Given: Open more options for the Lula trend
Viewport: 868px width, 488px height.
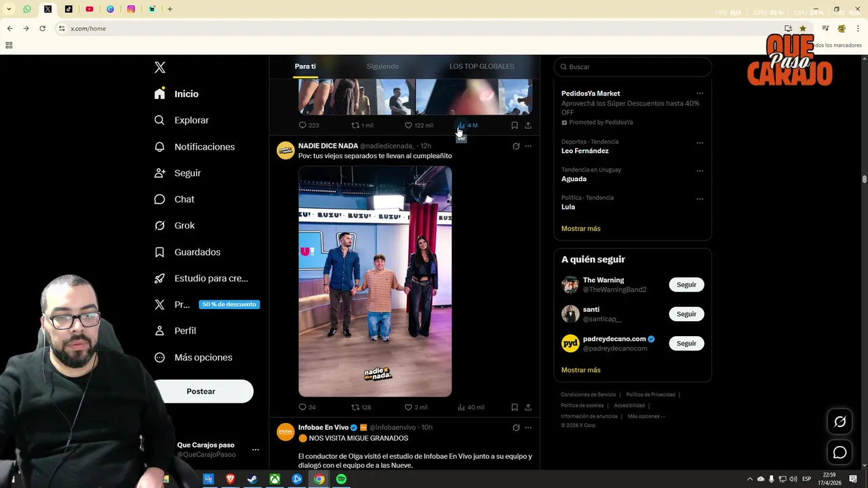Looking at the screenshot, I should (x=700, y=199).
